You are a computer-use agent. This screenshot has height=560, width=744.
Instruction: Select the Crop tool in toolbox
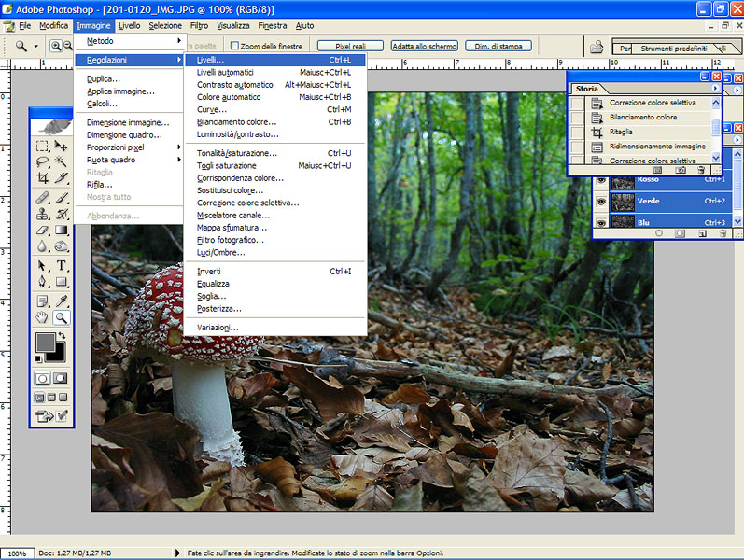point(43,178)
